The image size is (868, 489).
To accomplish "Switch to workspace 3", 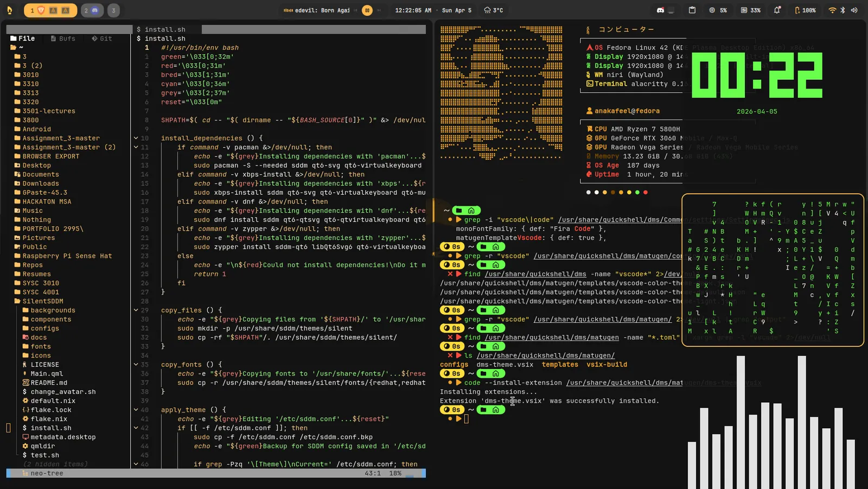I will (x=113, y=10).
